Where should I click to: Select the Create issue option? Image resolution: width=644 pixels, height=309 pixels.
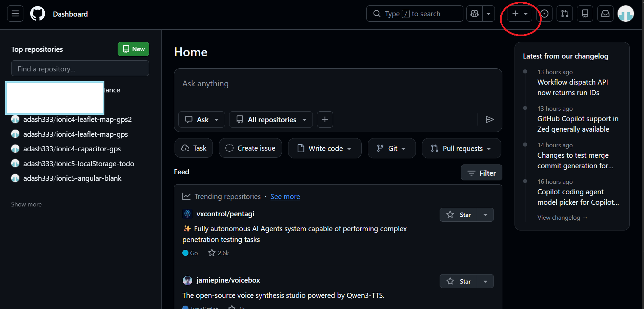click(250, 148)
